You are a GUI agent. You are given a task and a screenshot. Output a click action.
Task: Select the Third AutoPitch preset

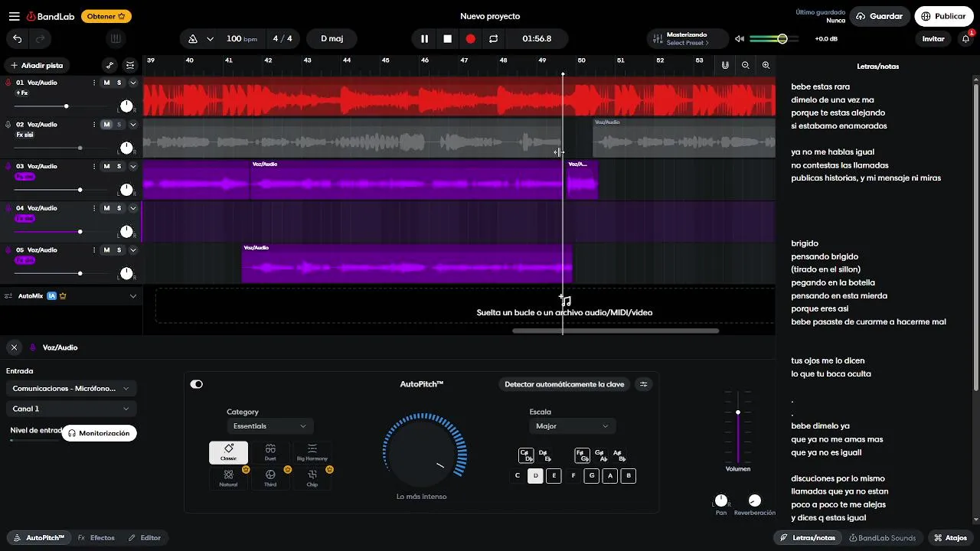coord(270,478)
